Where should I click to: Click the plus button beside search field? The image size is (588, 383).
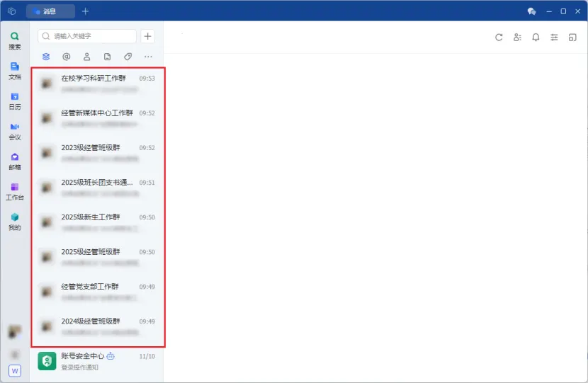coord(148,36)
